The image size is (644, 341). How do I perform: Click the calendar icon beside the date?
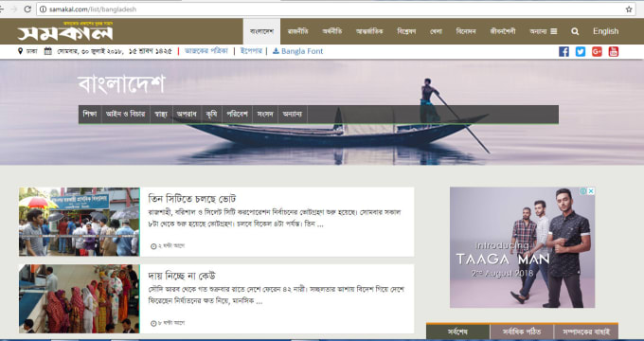click(x=48, y=51)
